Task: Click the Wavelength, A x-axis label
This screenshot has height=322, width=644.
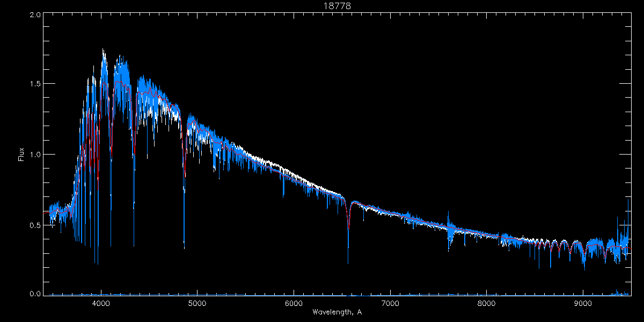Action: pyautogui.click(x=336, y=312)
